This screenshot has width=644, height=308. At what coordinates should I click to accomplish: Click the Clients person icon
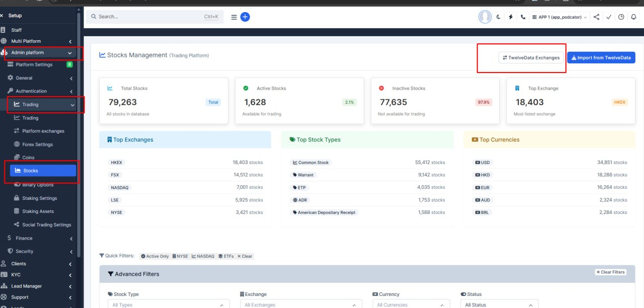[4, 263]
